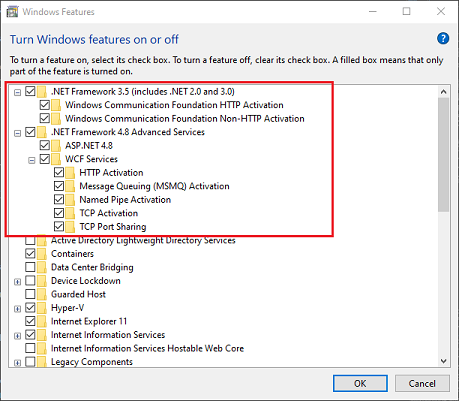Select Message Queuing (MSMQ) Activation label
The height and width of the screenshot is (401, 459).
(154, 186)
